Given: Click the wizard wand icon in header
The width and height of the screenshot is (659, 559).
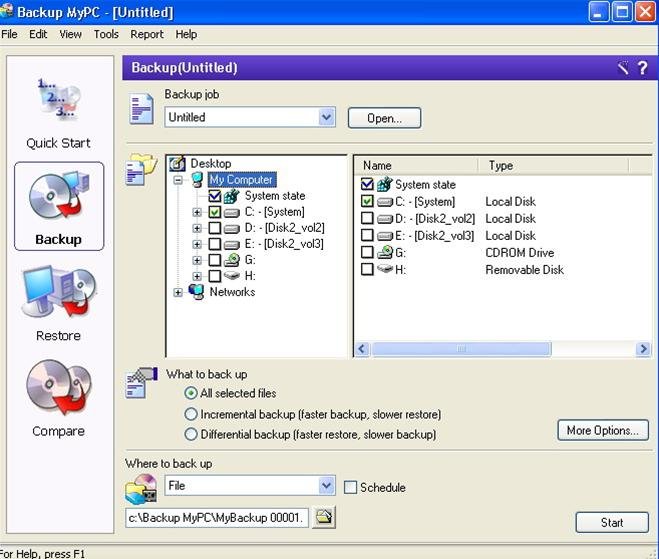Looking at the screenshot, I should [x=623, y=67].
